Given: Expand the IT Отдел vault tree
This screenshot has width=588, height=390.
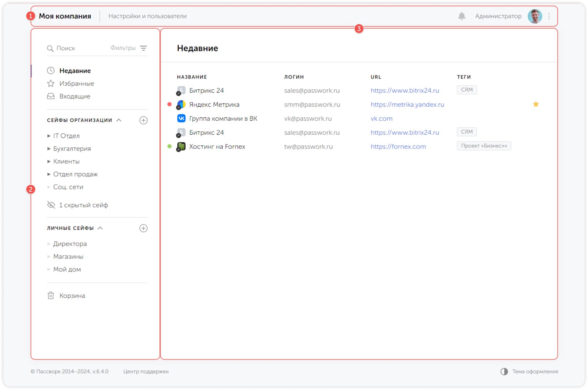Looking at the screenshot, I should click(x=49, y=136).
